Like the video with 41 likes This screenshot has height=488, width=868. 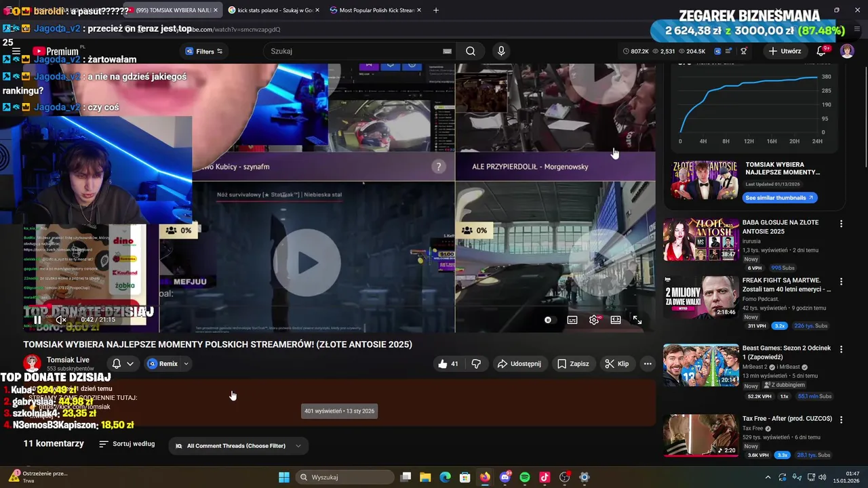pos(449,364)
